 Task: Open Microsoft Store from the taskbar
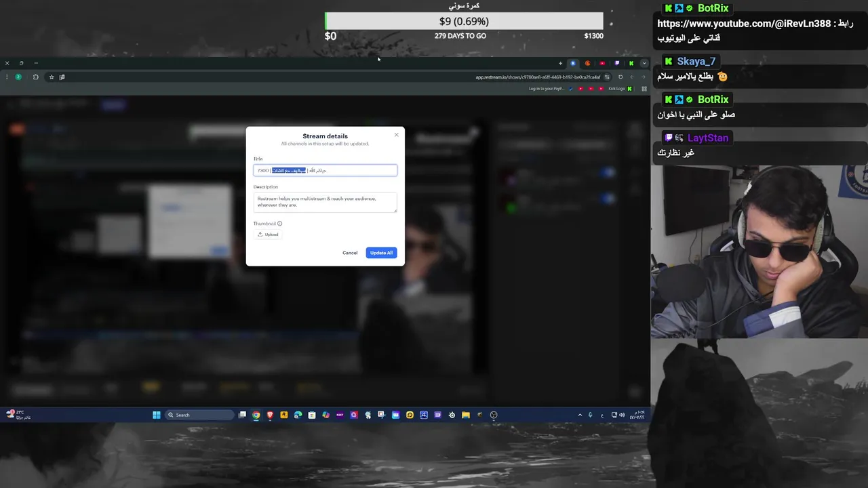click(x=312, y=415)
